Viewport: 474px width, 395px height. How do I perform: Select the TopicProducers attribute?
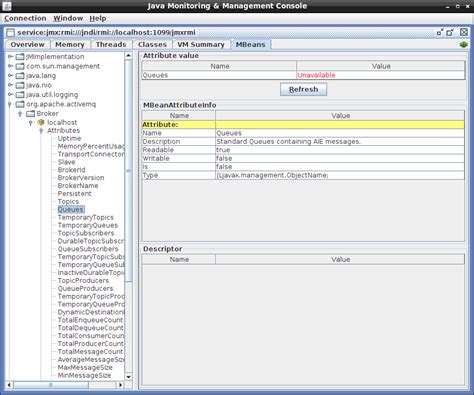[x=83, y=281]
